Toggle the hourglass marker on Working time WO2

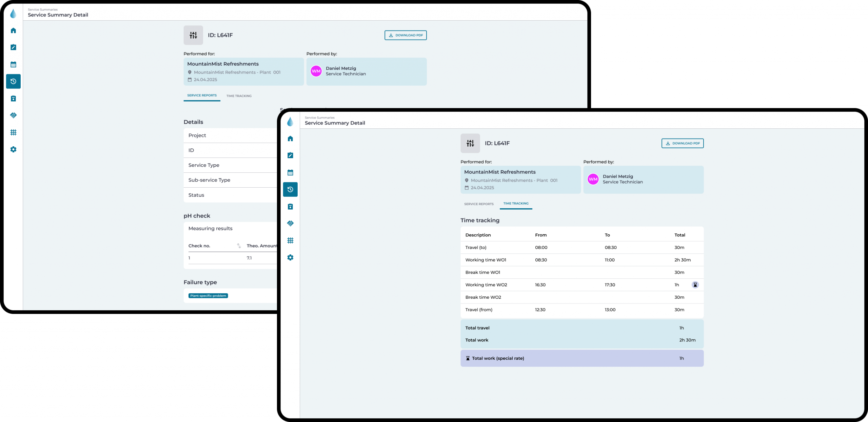point(695,285)
